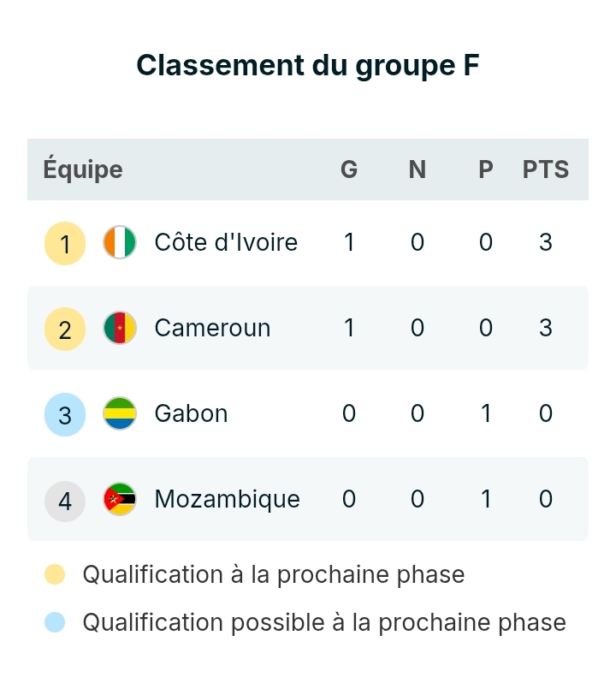Open the Côte d'Ivoire team name
The width and height of the screenshot is (616, 689).
point(226,243)
